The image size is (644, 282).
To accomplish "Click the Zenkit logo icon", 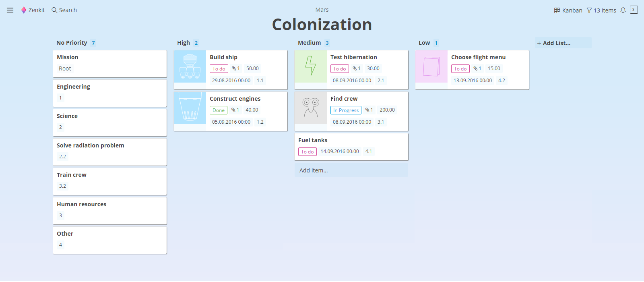I will (24, 10).
